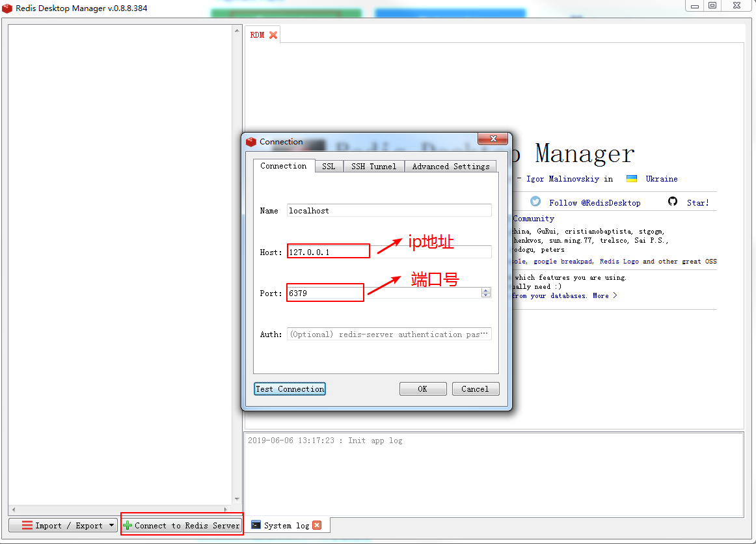
Task: Switch to the SSL tab
Action: coord(329,167)
